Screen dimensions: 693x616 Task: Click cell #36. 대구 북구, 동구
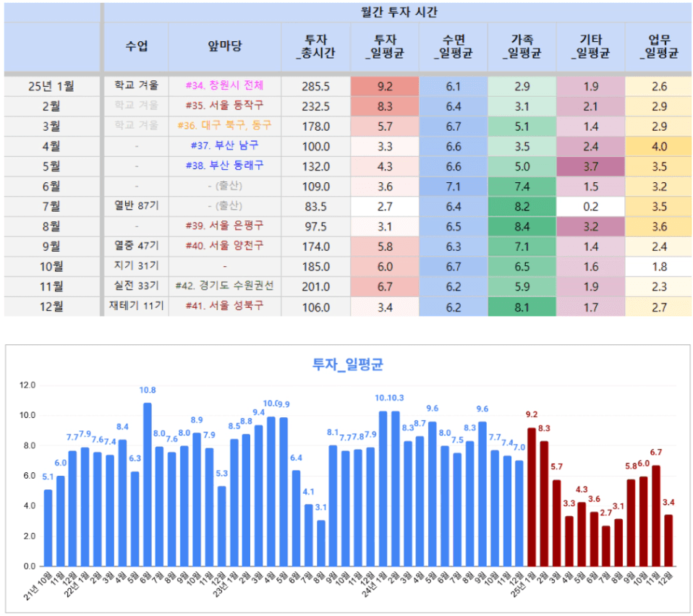click(x=224, y=126)
